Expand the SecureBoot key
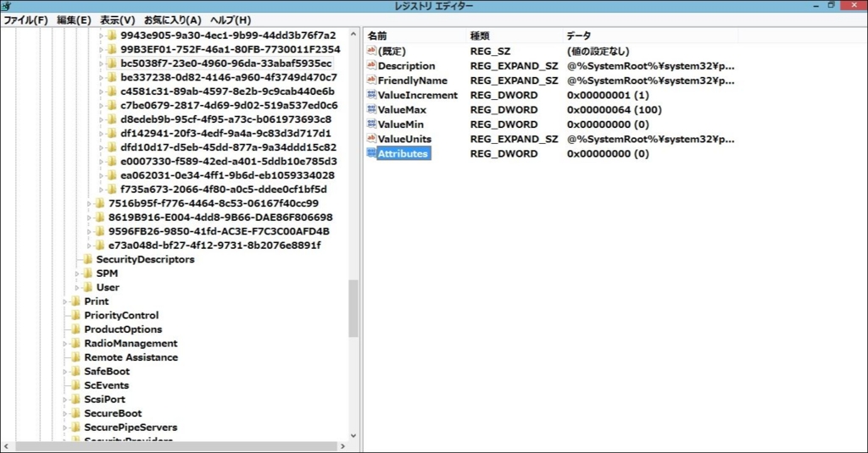Viewport: 868px width, 453px height. point(64,413)
